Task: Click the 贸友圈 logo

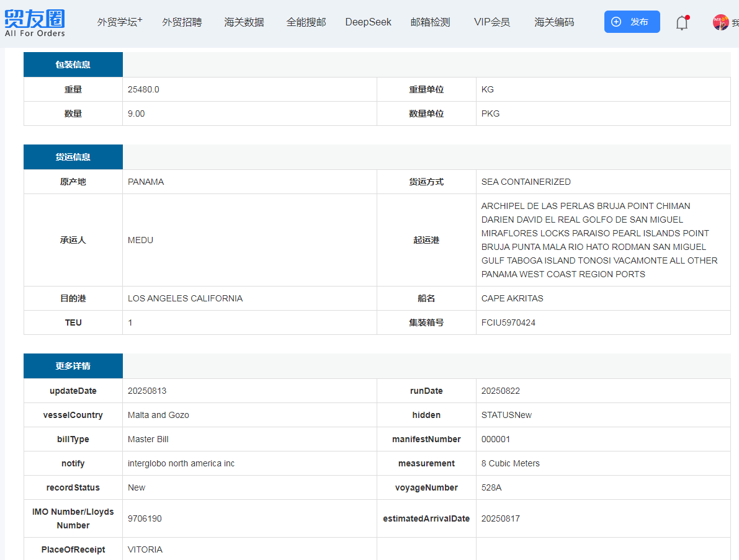Action: click(x=35, y=22)
